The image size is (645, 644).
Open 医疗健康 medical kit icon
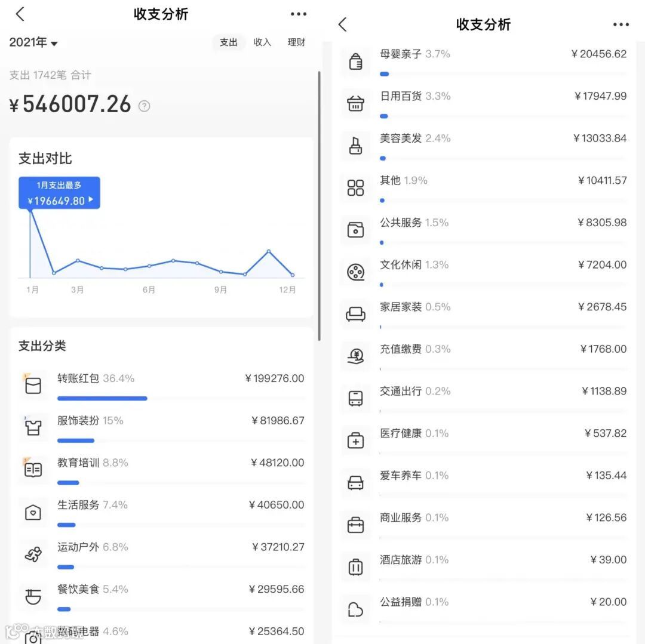click(355, 440)
